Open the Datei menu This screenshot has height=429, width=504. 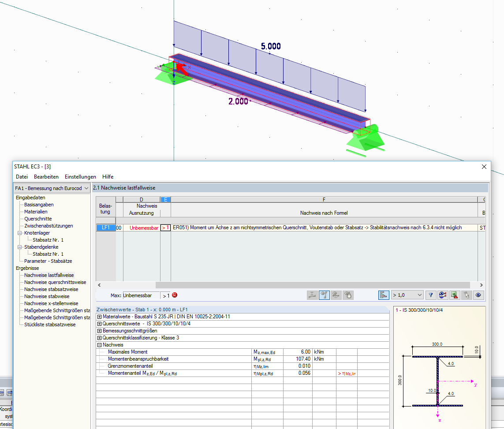point(22,177)
